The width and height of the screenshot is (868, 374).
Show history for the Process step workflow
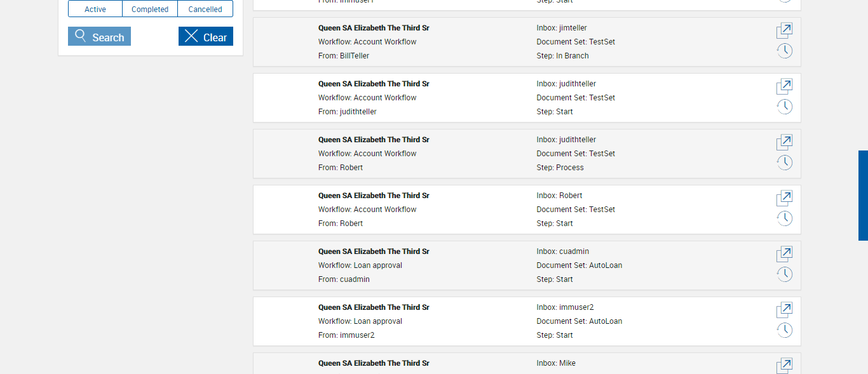tap(784, 163)
